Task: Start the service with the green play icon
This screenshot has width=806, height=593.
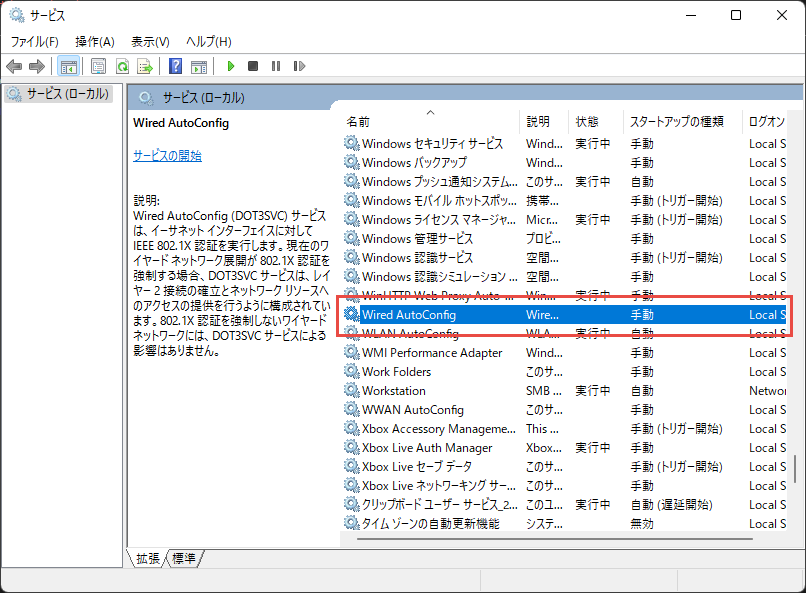Action: click(x=230, y=66)
